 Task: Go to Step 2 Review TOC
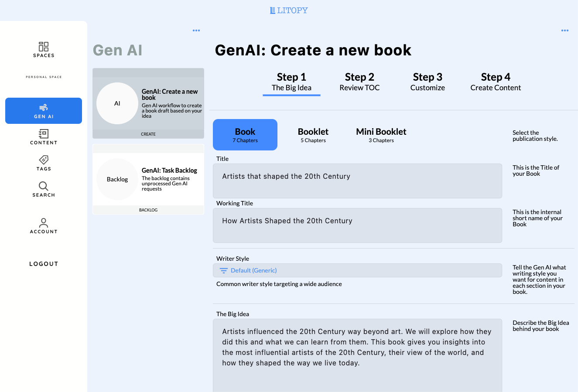[x=359, y=82]
